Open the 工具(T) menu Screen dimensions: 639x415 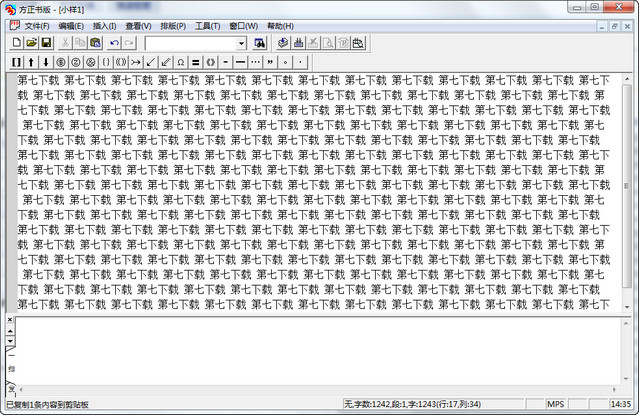[207, 25]
